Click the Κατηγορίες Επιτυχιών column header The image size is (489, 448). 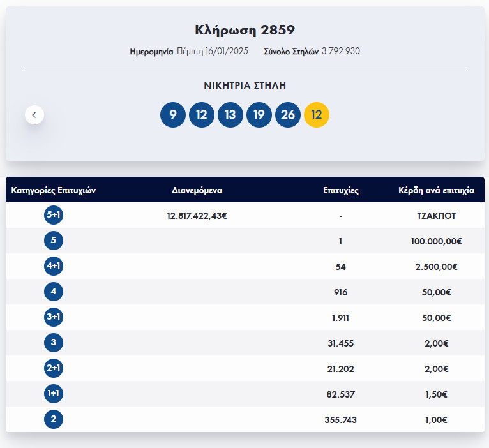pos(54,190)
